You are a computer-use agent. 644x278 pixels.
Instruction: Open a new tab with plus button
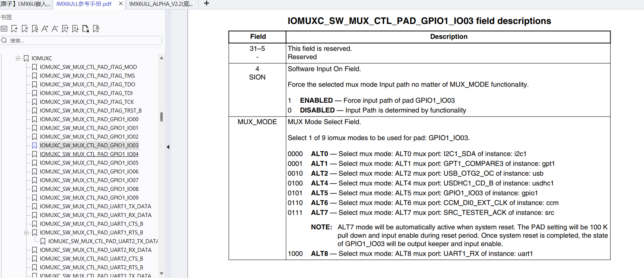[x=206, y=3]
